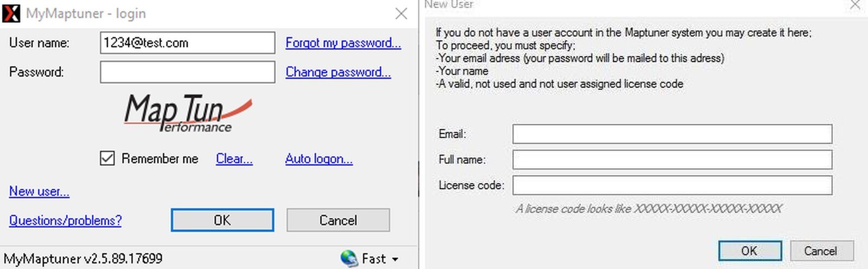Viewport: 868px width, 269px height.
Task: Toggle the Remember me checkbox
Action: pyautogui.click(x=107, y=158)
